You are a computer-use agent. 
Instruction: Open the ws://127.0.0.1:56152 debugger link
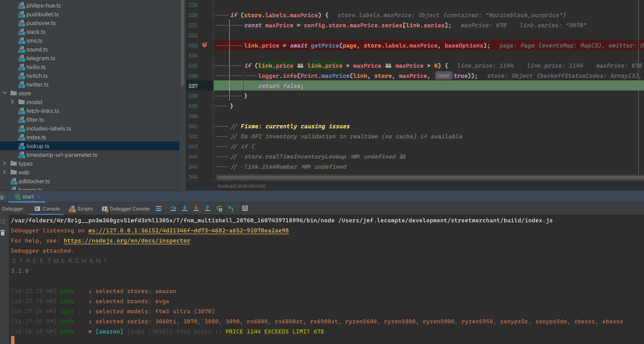[x=188, y=231]
